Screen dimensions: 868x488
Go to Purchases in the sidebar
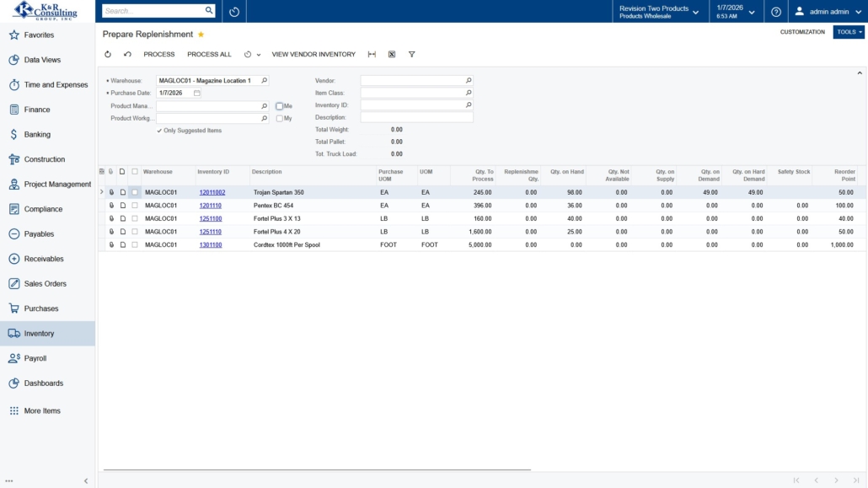coord(41,308)
